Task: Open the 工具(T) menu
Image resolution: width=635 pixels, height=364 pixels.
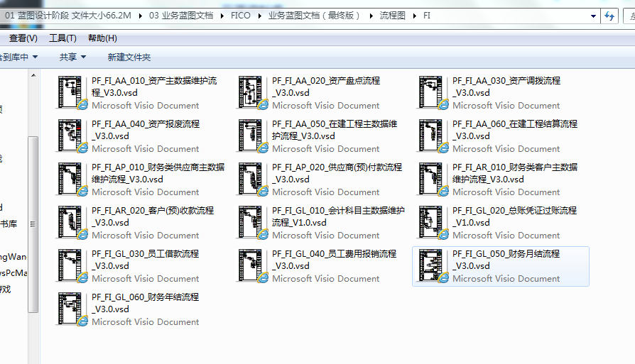Action: (x=63, y=38)
